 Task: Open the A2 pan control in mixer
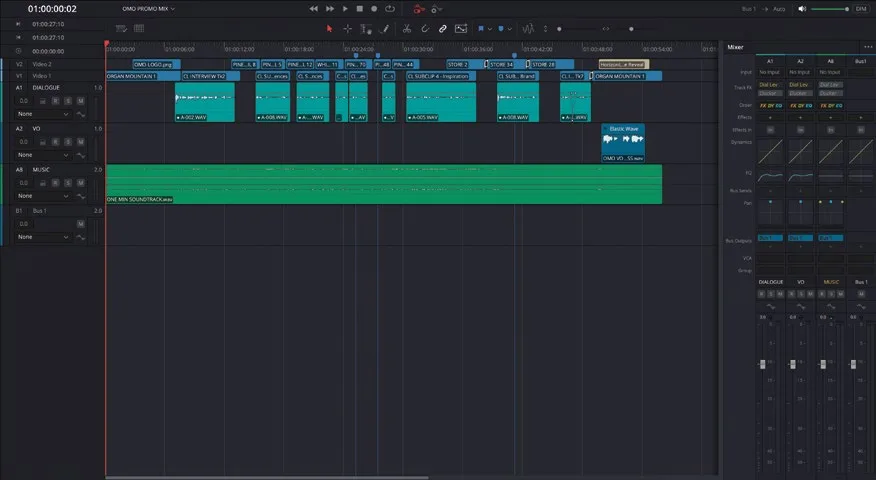tap(801, 212)
